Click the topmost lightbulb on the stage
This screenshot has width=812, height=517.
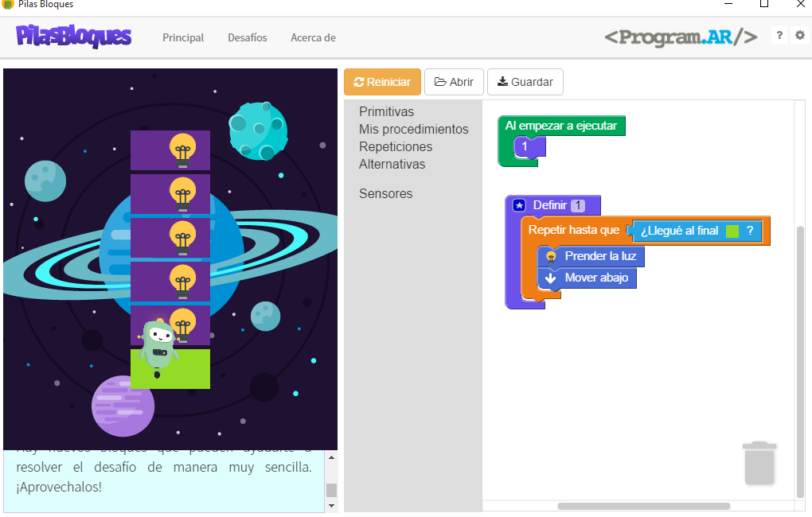coord(182,150)
